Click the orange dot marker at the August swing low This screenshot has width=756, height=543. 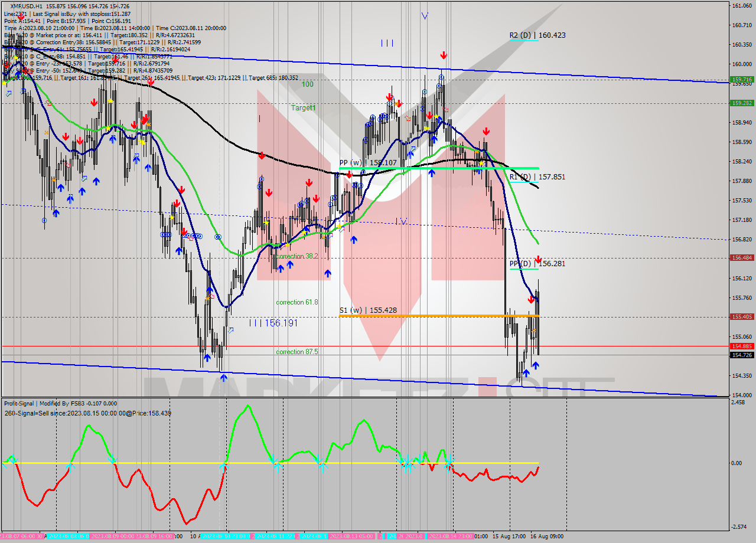tap(208, 298)
